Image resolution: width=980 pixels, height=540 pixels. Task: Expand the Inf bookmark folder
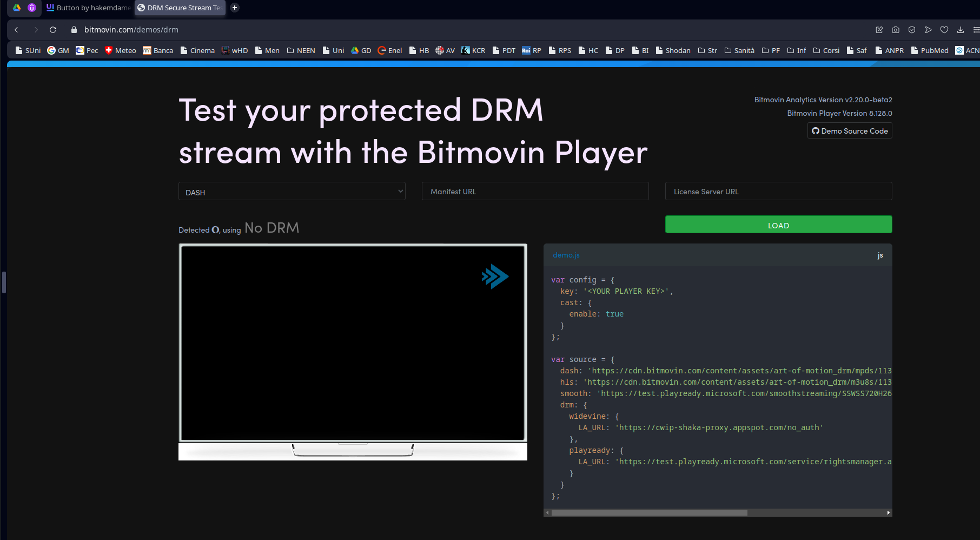797,50
